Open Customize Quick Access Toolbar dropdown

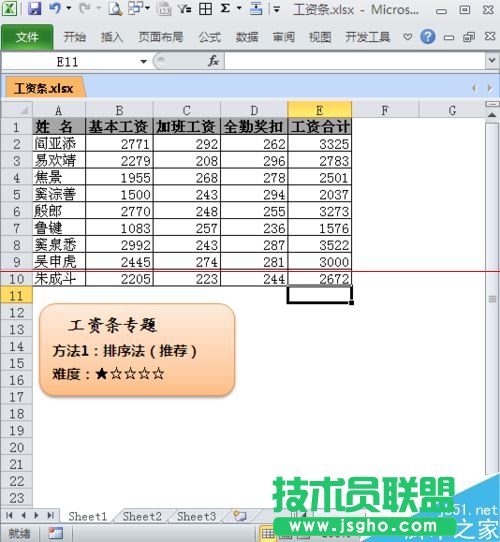(277, 9)
